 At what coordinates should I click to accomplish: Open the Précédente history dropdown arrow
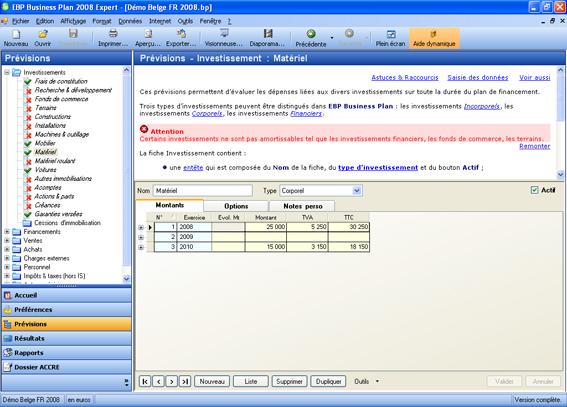pos(332,38)
